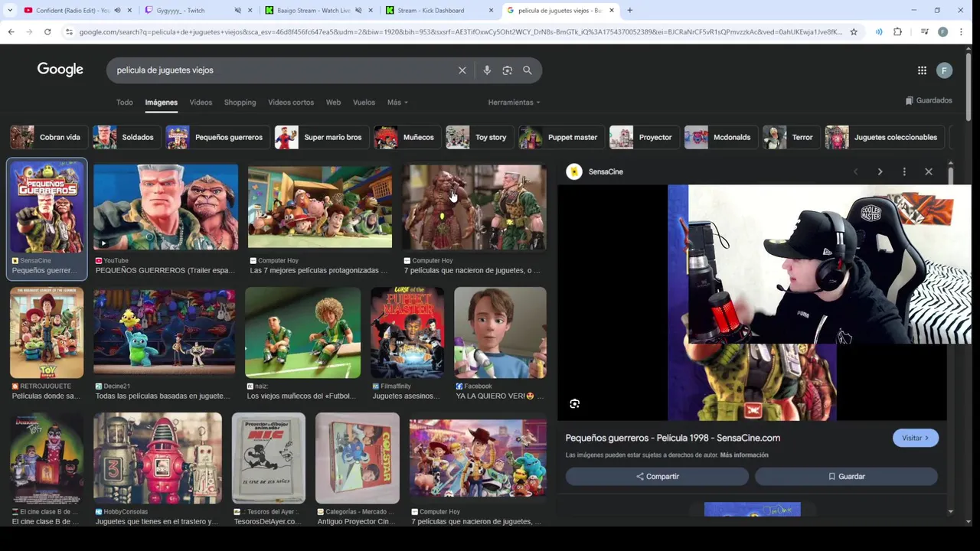The height and width of the screenshot is (551, 980).
Task: Reload the page
Action: 47,31
